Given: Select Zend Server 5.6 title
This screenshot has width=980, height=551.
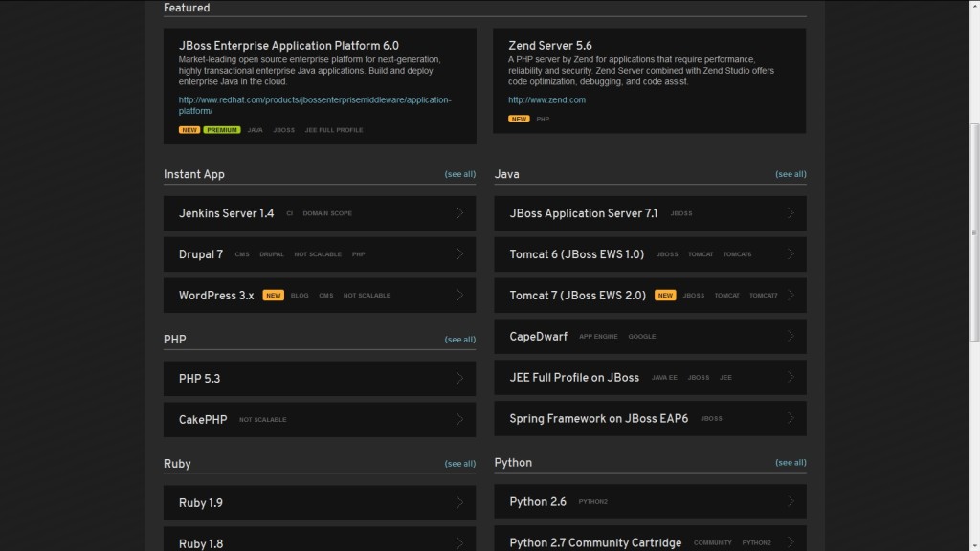Looking at the screenshot, I should [550, 46].
